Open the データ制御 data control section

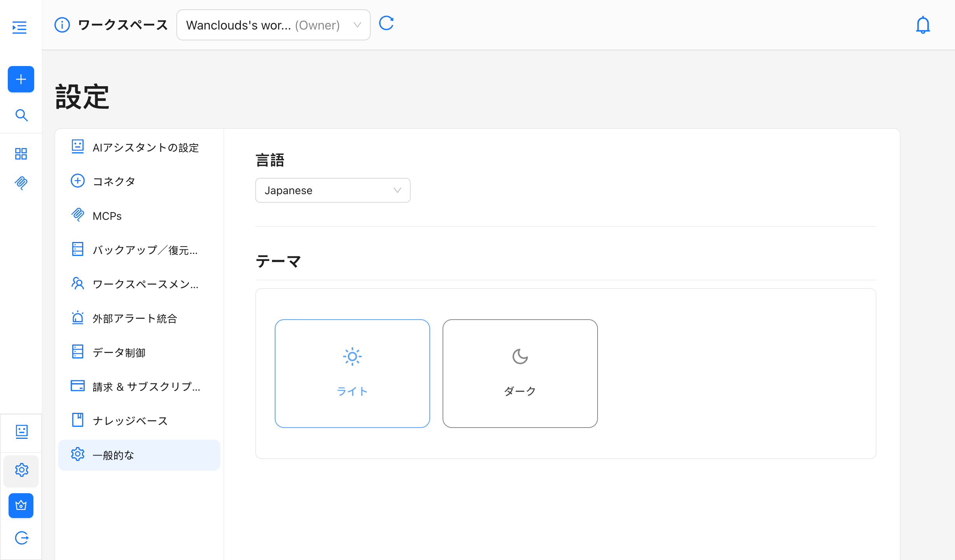119,353
